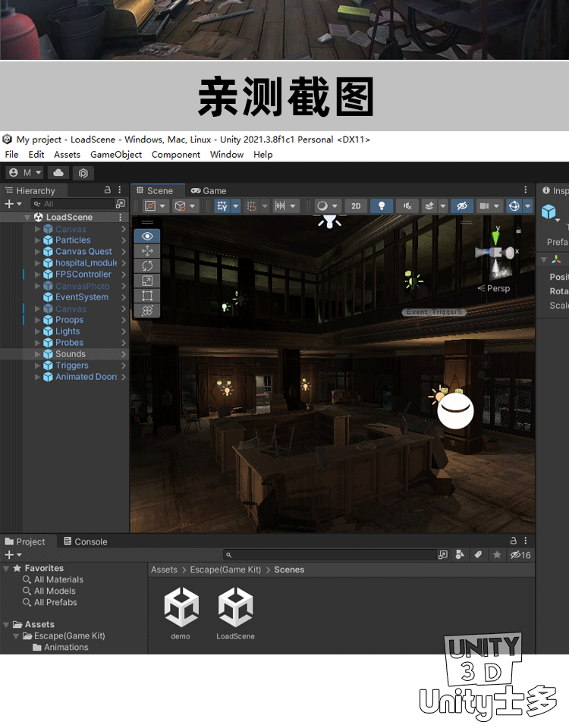Select the Scale tool in Scene overlay
The width and height of the screenshot is (569, 728).
click(x=147, y=281)
